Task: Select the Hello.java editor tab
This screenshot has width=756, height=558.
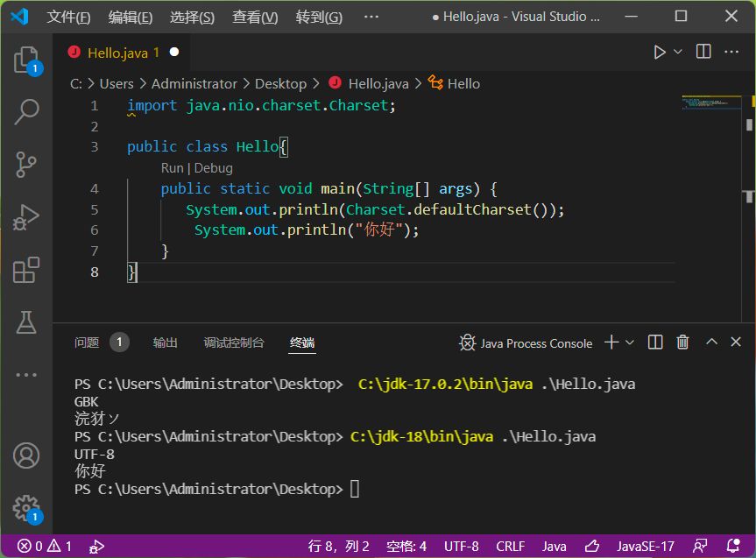Action: click(122, 52)
